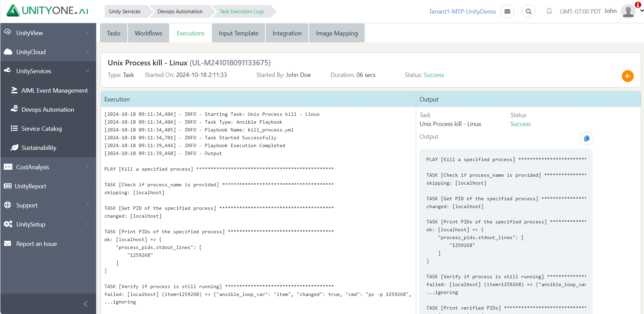Expand the UnitySetup menu chevron
Screen dimensions: 644x314
tap(88, 224)
